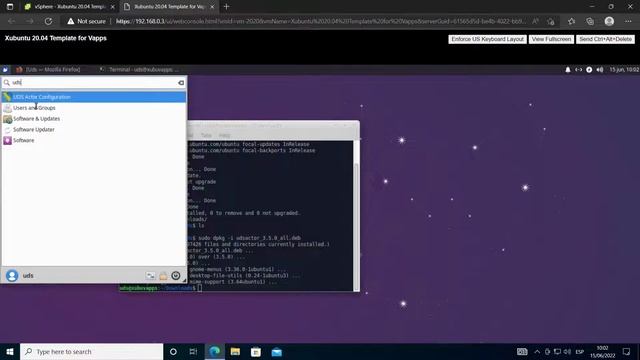
Task: Launch Software Updater from results
Action: [x=94, y=129]
